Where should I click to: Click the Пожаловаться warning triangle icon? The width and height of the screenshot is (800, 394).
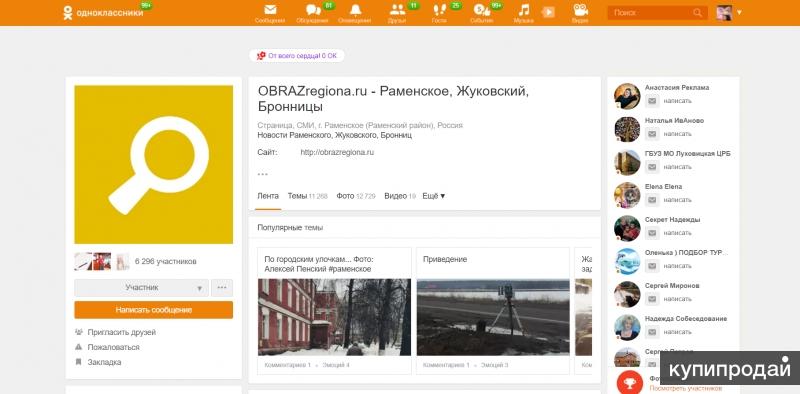79,347
